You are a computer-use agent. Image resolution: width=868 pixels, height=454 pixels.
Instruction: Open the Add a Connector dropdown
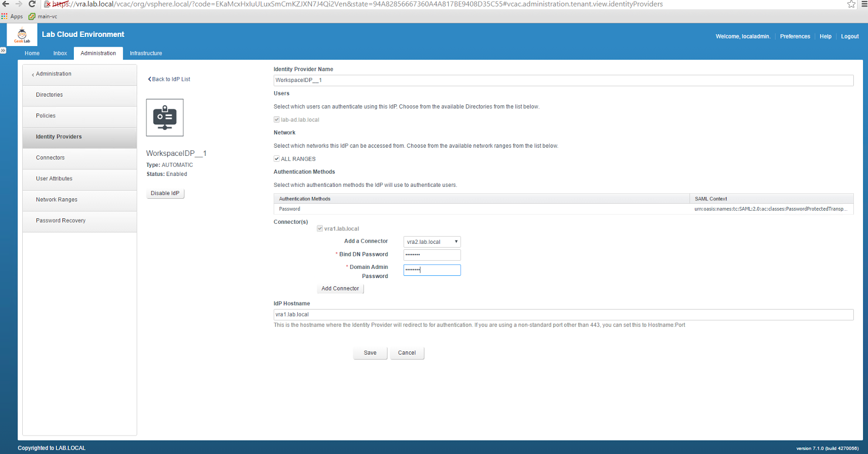click(432, 242)
